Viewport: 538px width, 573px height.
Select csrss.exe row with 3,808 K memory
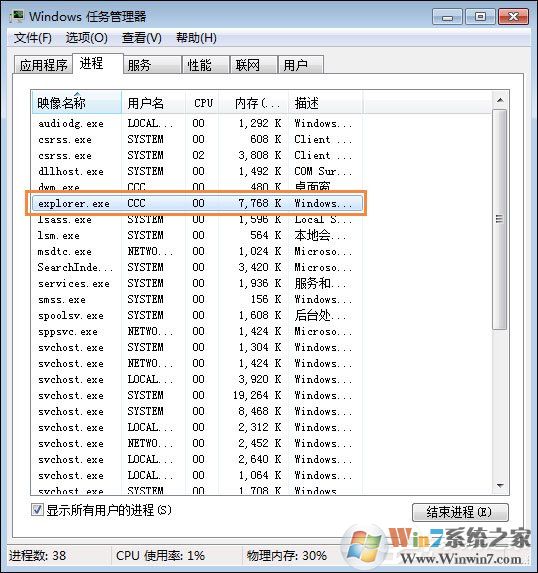[x=197, y=156]
